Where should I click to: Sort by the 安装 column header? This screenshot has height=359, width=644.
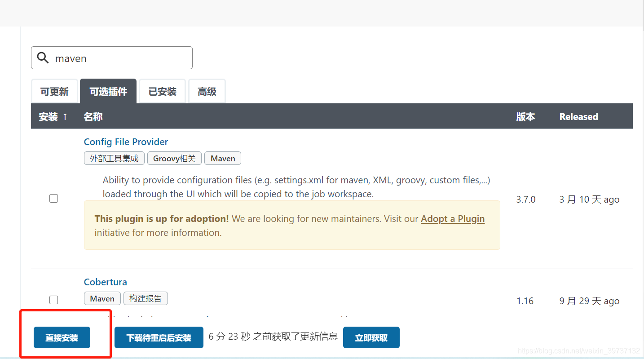coord(53,117)
